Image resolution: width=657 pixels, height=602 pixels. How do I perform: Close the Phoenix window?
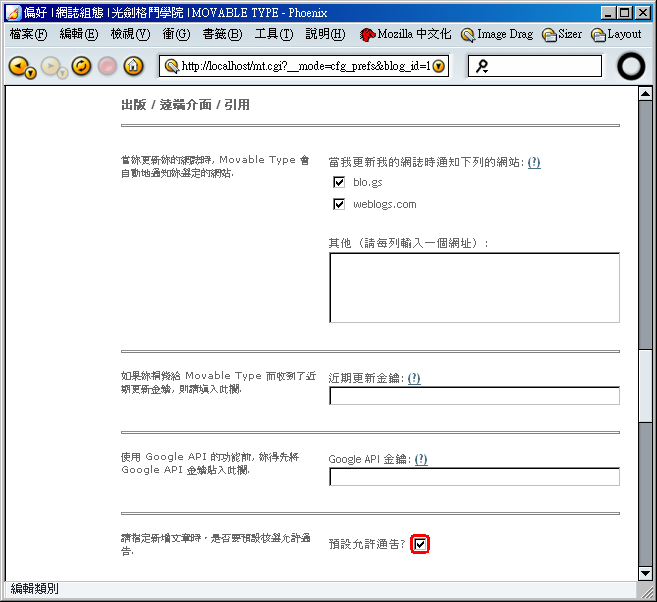642,13
